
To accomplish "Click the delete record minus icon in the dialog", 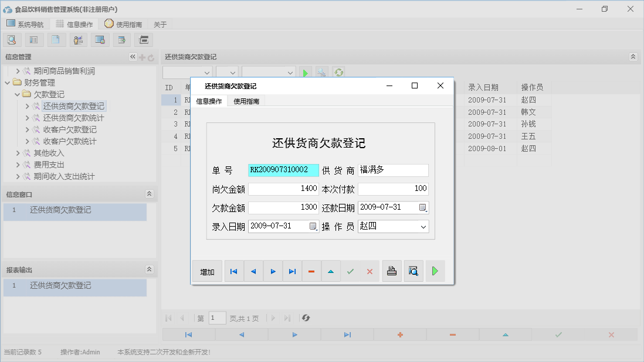I will [311, 271].
